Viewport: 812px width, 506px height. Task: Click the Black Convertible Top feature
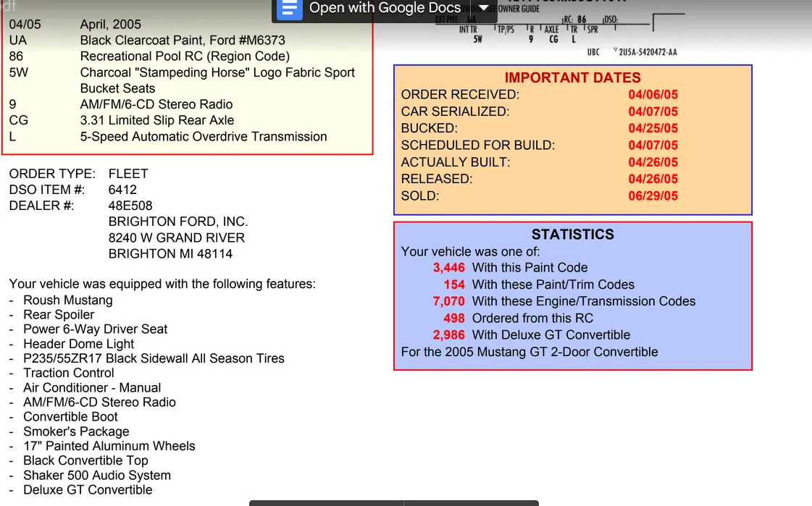[85, 460]
